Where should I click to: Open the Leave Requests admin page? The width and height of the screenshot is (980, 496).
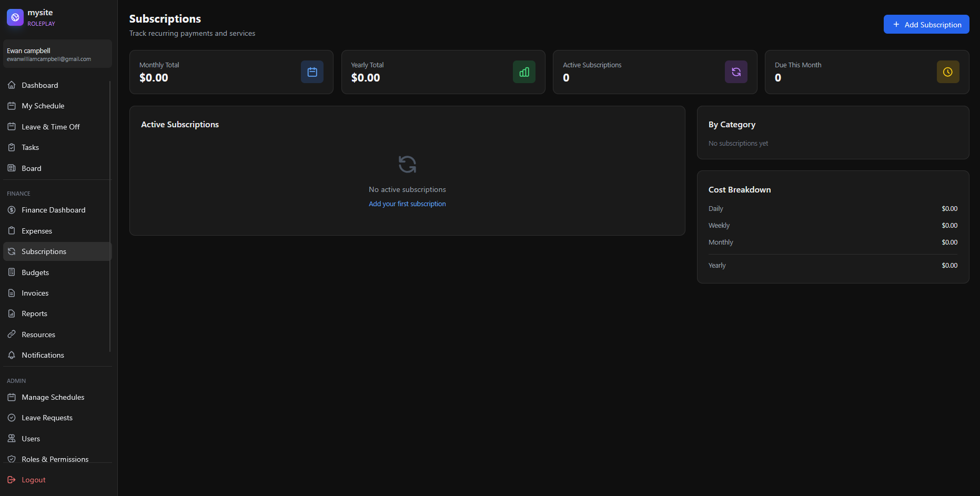click(47, 418)
